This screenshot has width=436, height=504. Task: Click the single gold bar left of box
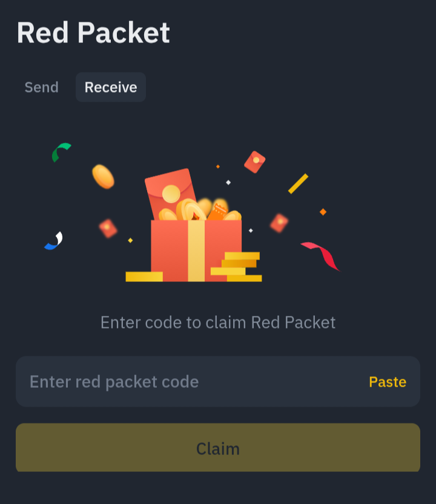coord(144,277)
